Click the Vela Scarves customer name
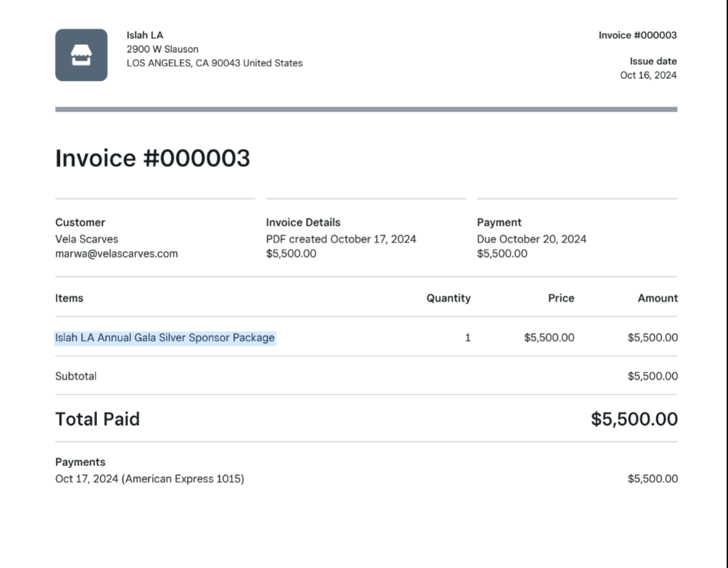This screenshot has width=728, height=568. click(87, 239)
